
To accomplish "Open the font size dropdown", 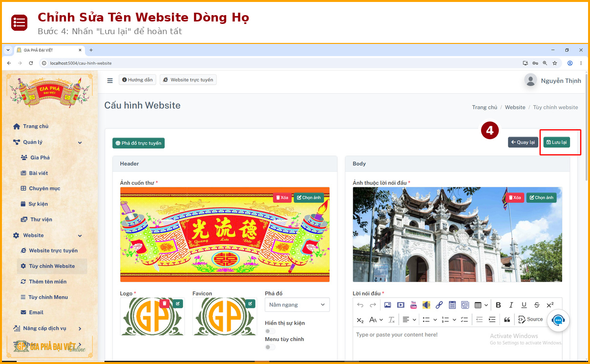I will click(376, 320).
